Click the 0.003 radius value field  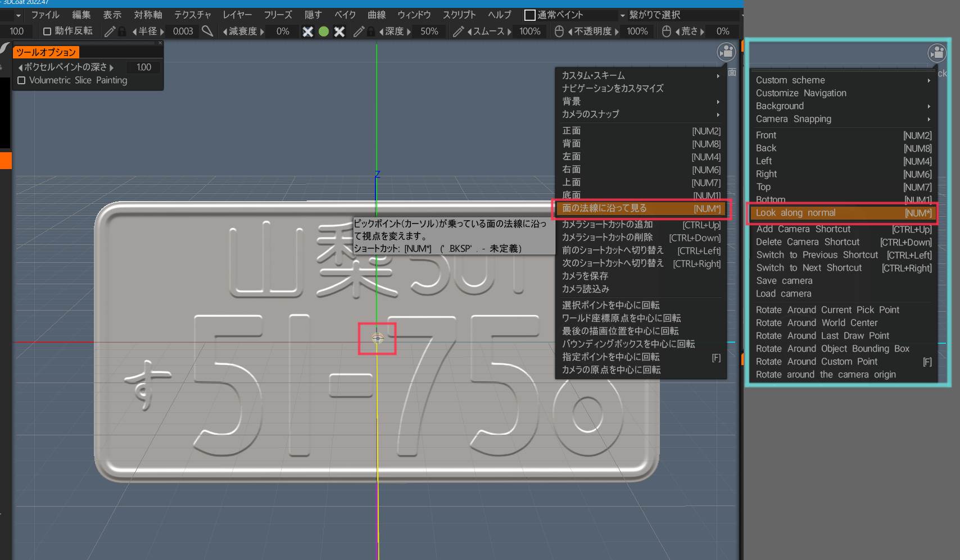pos(183,31)
